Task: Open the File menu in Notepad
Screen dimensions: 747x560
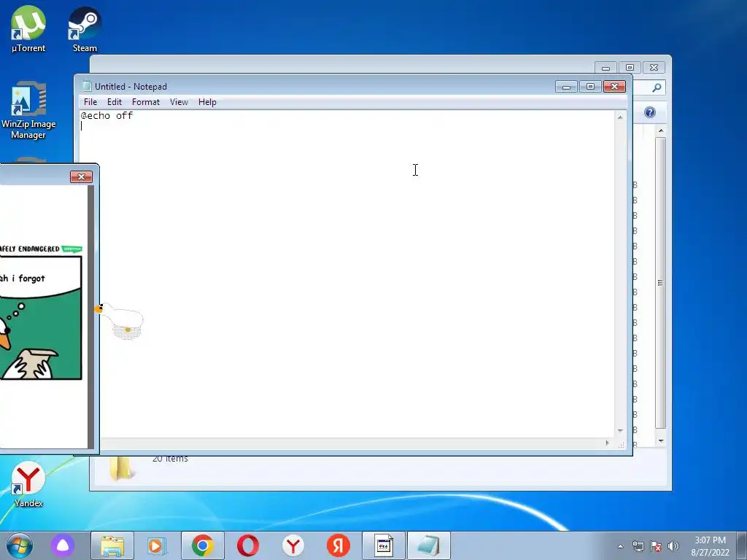Action: [x=90, y=102]
